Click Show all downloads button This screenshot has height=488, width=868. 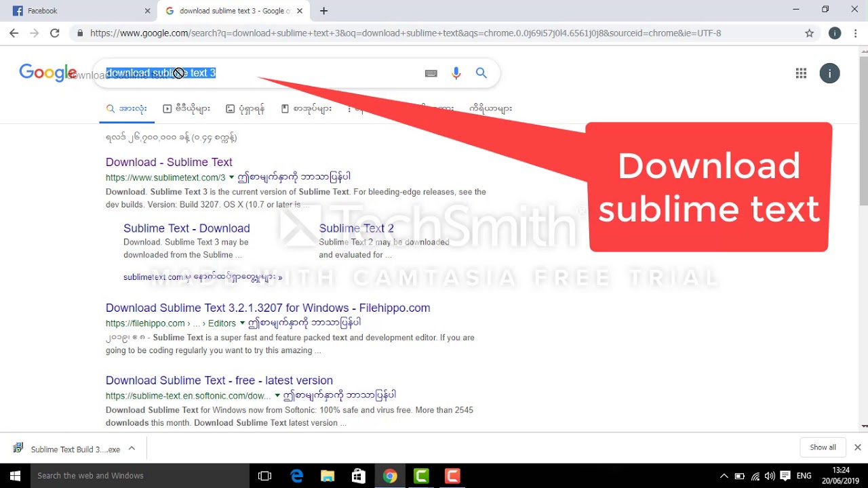coord(823,447)
